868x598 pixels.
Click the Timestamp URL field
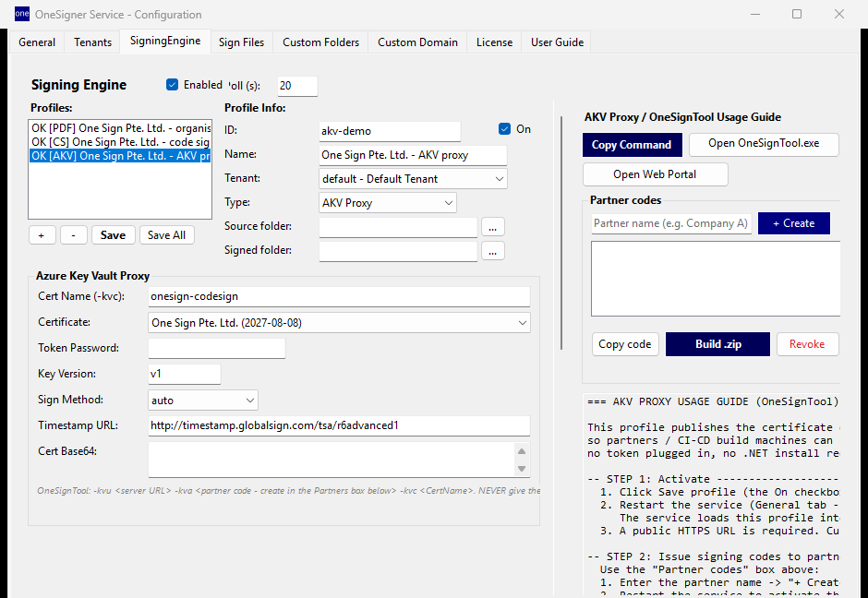[339, 425]
